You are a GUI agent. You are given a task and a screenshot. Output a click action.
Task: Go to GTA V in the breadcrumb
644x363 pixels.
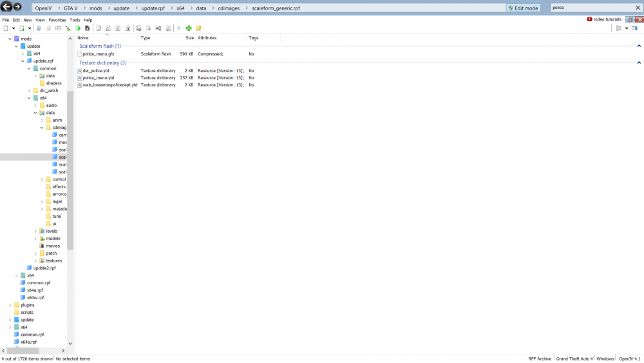point(70,8)
